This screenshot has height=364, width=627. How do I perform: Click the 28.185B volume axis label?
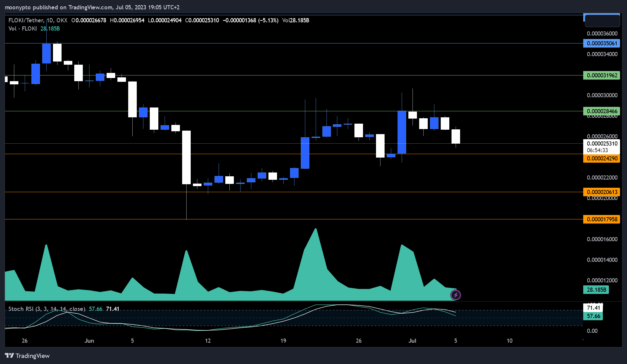596,290
